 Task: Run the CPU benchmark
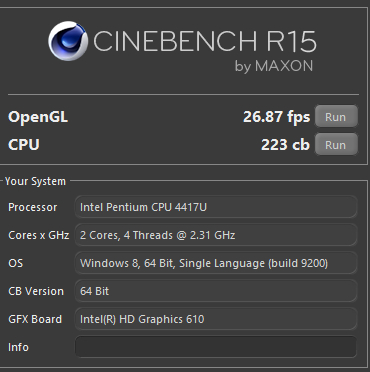coord(336,144)
